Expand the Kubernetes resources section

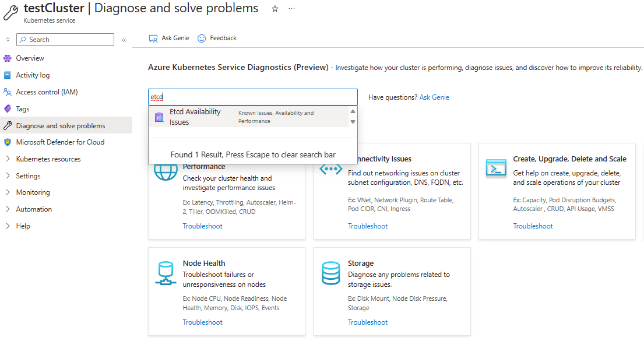click(8, 159)
